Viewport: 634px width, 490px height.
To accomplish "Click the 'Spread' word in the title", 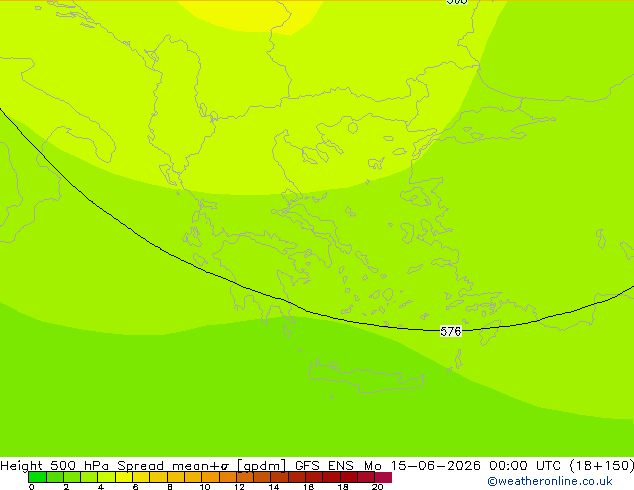I will click(140, 466).
